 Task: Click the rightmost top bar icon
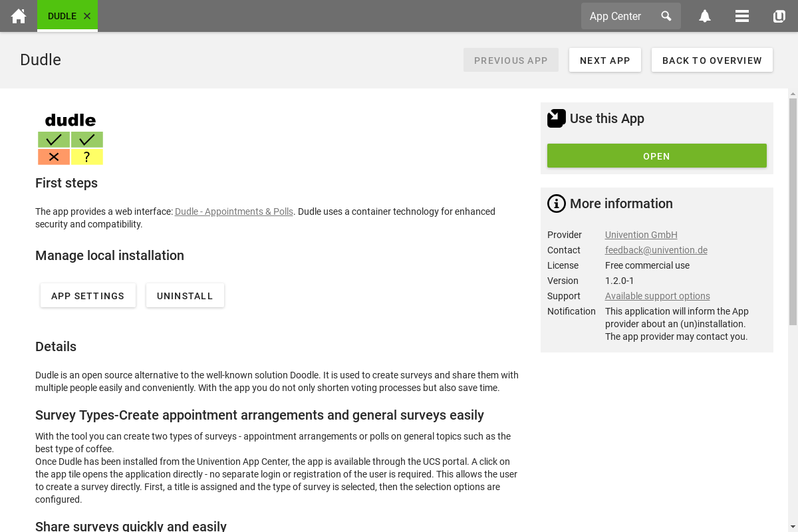point(779,16)
